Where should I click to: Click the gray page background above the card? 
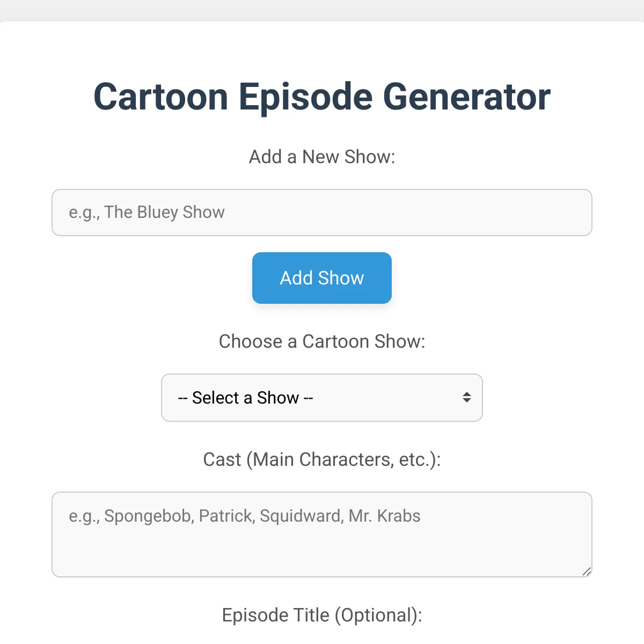pyautogui.click(x=322, y=10)
